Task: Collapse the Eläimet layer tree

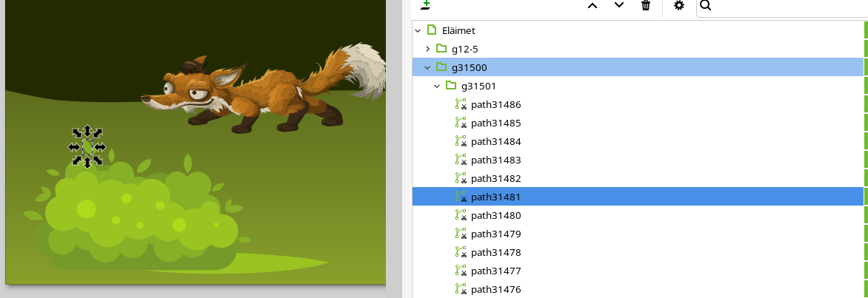Action: pyautogui.click(x=418, y=30)
